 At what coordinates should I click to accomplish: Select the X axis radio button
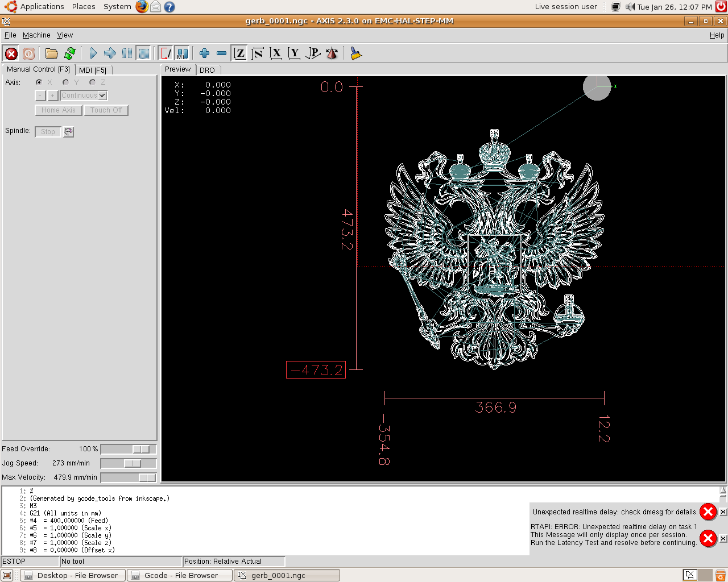[39, 82]
